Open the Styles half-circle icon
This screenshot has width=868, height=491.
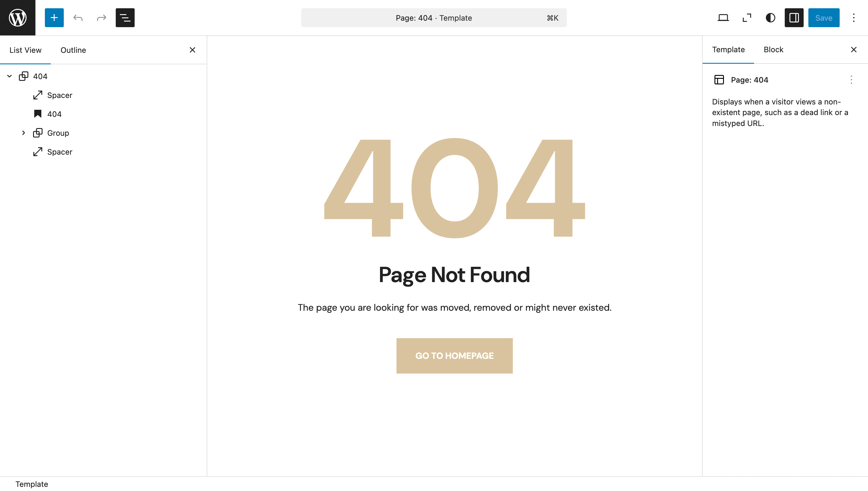[770, 17]
